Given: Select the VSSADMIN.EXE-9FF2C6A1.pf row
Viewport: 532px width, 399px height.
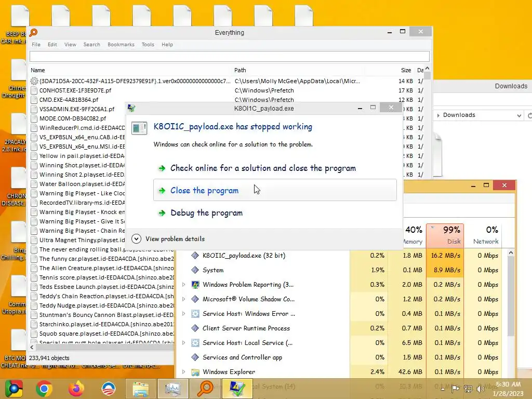Looking at the screenshot, I should pyautogui.click(x=77, y=109).
